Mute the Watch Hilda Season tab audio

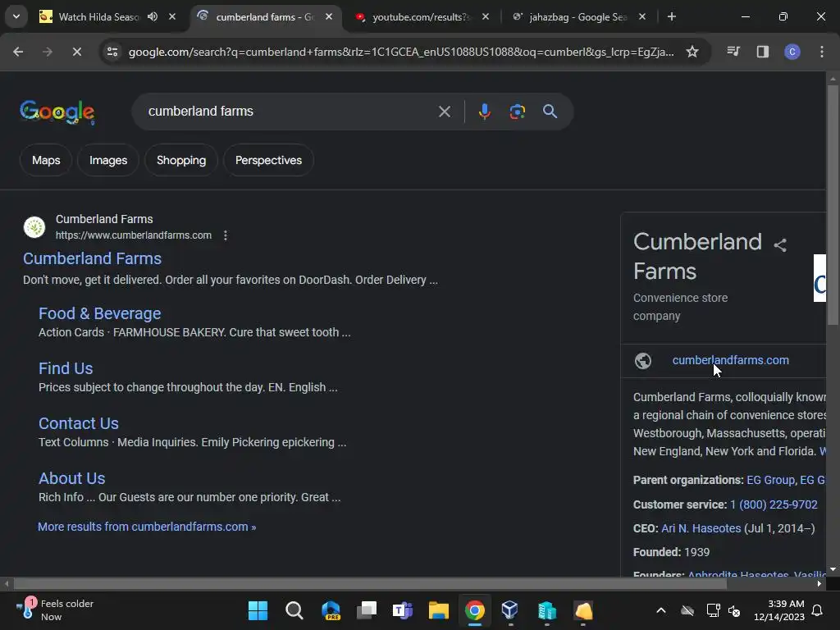click(x=153, y=16)
